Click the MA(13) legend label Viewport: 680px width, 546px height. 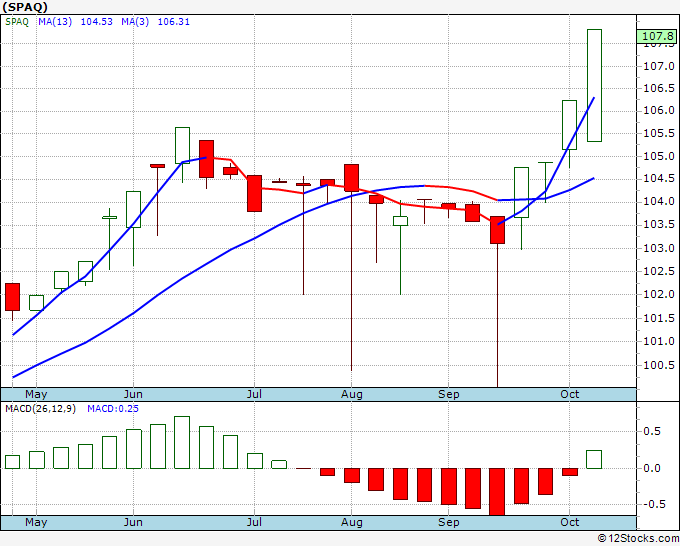(55, 22)
